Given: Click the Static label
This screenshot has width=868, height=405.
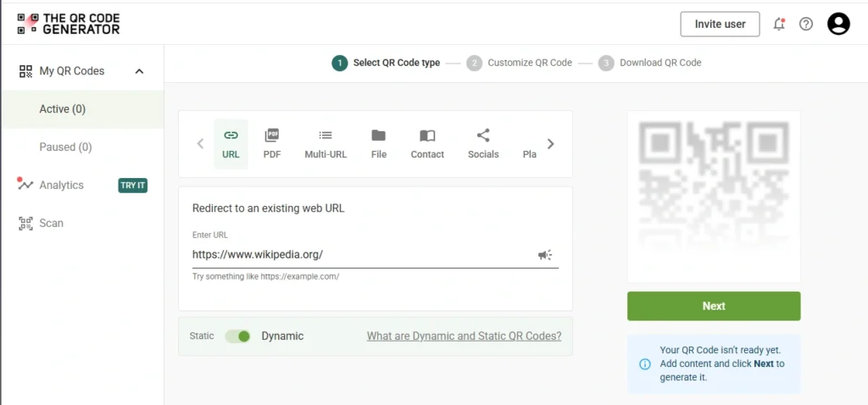Looking at the screenshot, I should click(x=202, y=336).
